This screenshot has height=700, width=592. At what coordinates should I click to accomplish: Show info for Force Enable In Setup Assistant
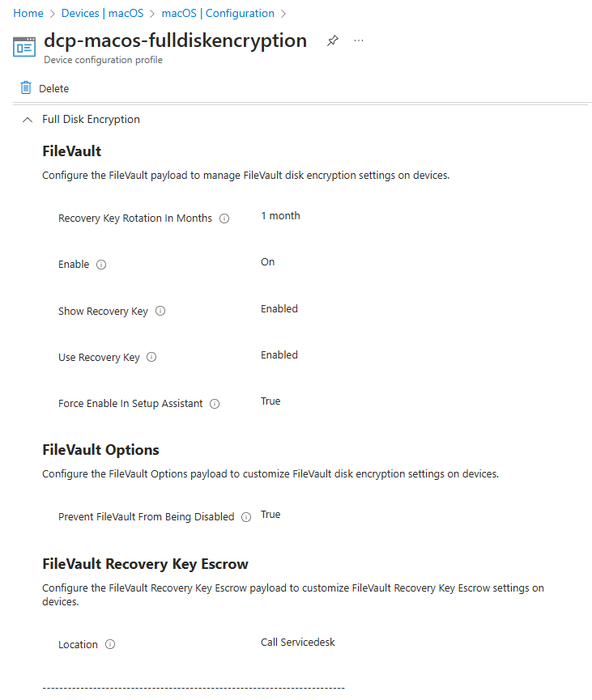point(214,403)
